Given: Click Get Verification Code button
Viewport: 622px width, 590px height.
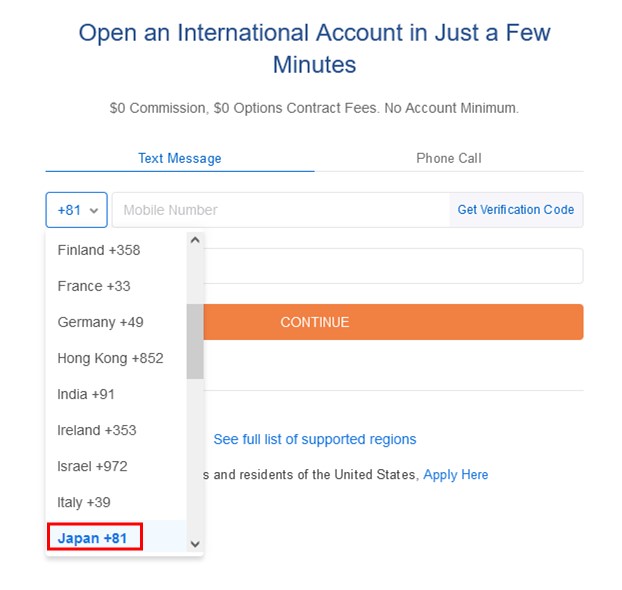Looking at the screenshot, I should click(516, 210).
